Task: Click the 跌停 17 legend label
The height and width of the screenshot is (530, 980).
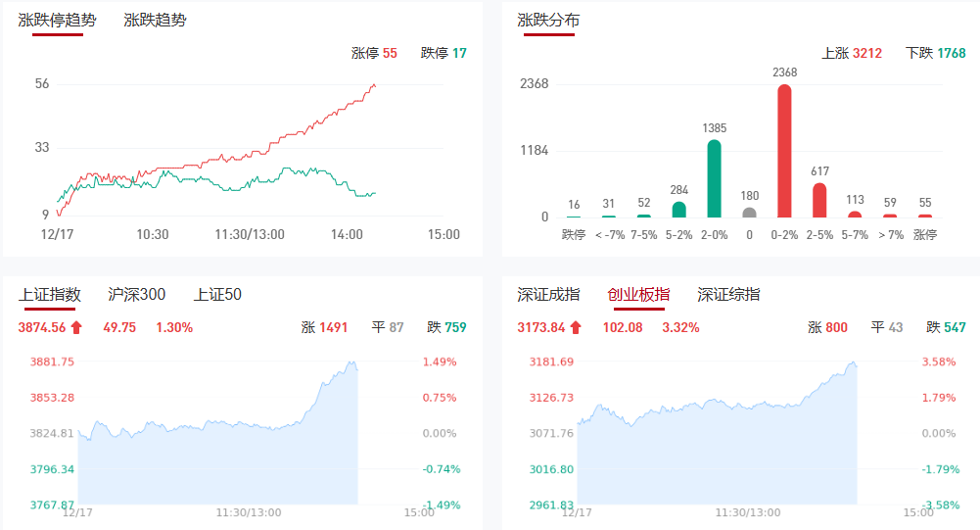Action: pyautogui.click(x=443, y=53)
